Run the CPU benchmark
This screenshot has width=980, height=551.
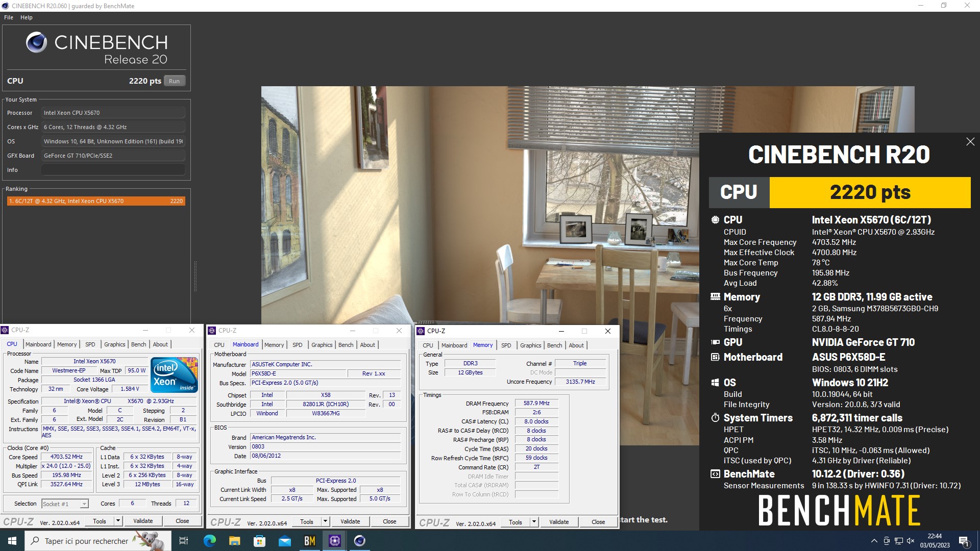[x=175, y=81]
